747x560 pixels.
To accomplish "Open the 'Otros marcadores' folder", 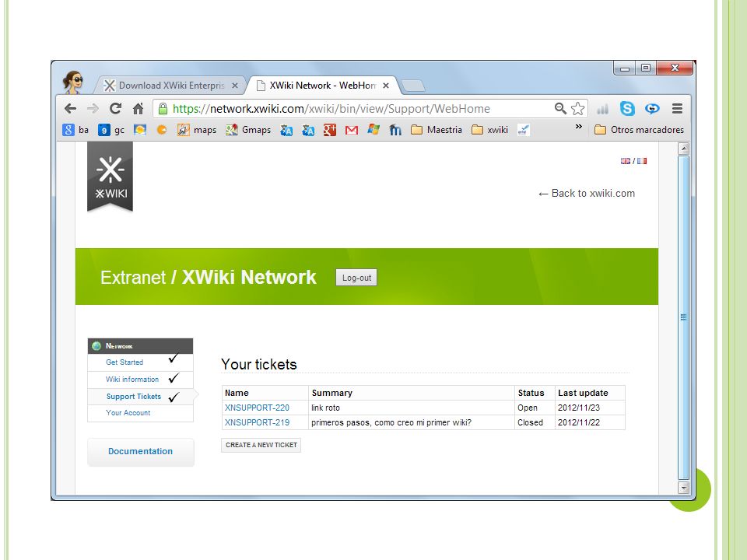I will [x=639, y=130].
